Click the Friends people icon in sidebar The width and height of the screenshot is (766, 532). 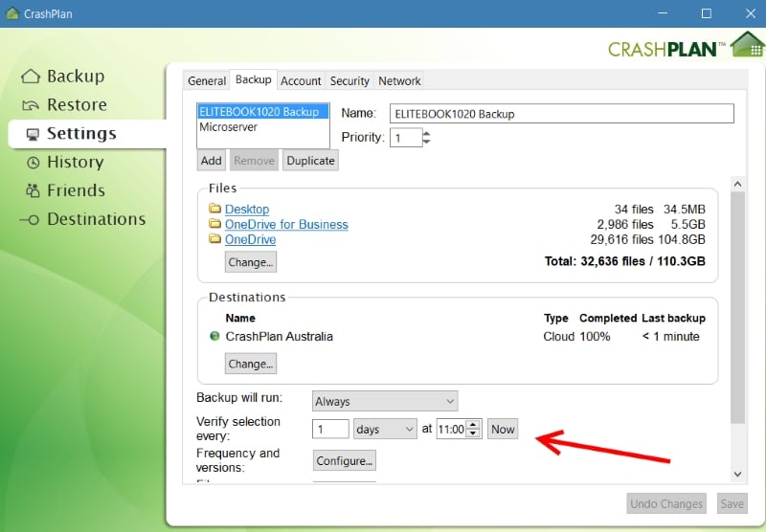click(x=33, y=190)
